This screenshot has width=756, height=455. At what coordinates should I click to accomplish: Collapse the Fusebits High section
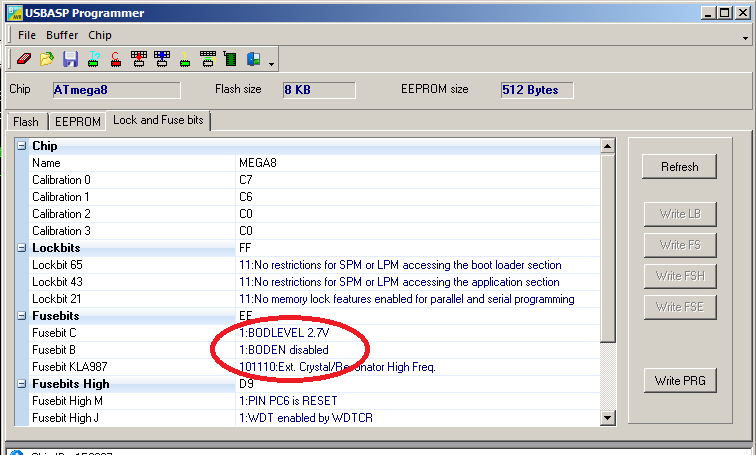click(22, 384)
